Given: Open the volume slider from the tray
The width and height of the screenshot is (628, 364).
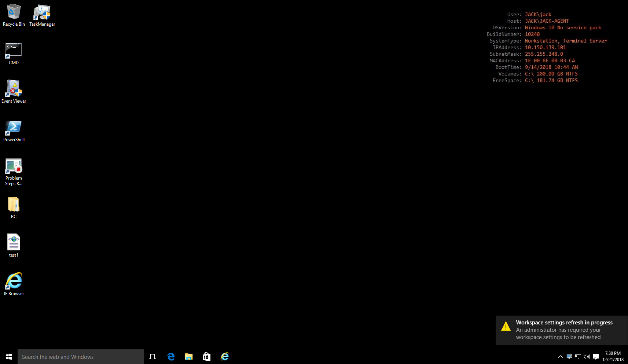Looking at the screenshot, I should 587,356.
